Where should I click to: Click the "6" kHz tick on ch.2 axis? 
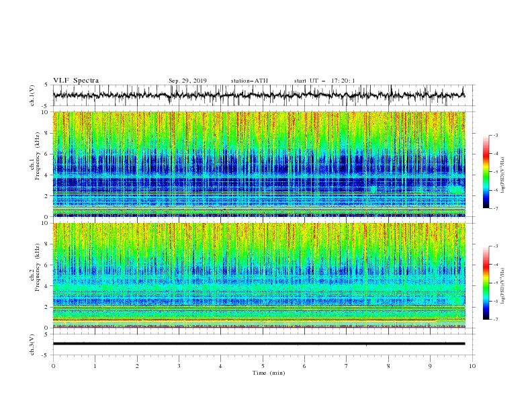(x=47, y=265)
